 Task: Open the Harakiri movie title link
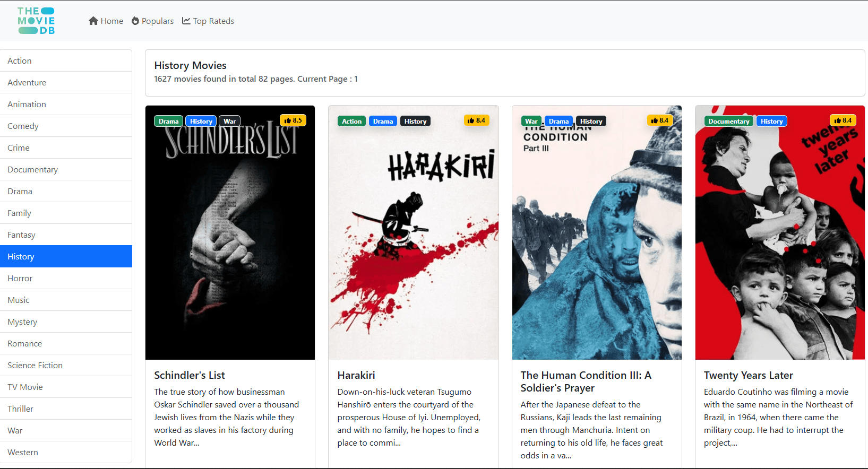[356, 375]
